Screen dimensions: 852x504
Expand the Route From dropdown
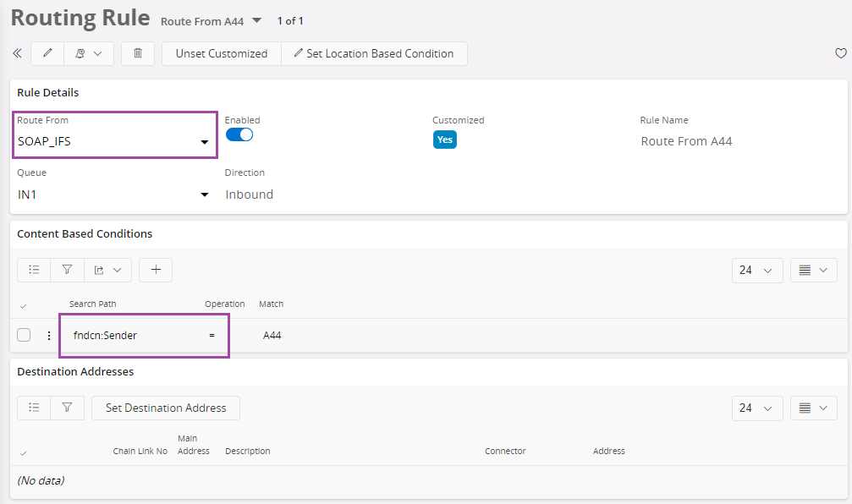point(204,142)
